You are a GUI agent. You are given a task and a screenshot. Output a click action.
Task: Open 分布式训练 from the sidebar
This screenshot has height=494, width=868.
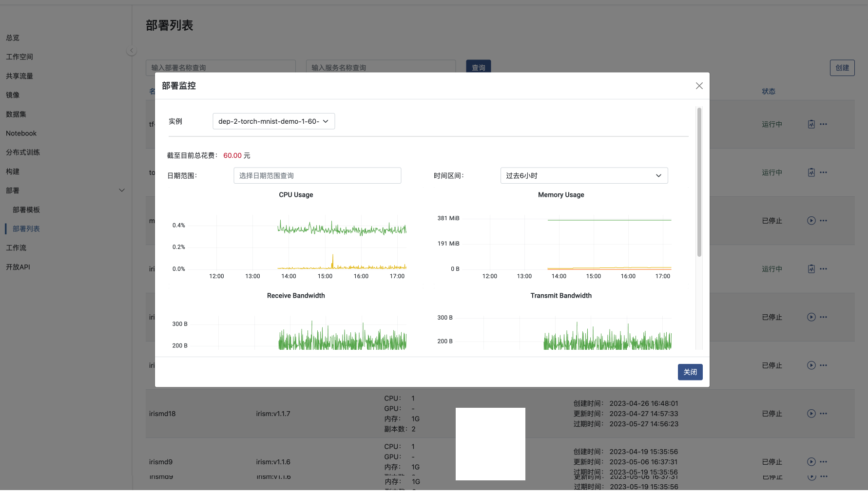click(x=23, y=152)
